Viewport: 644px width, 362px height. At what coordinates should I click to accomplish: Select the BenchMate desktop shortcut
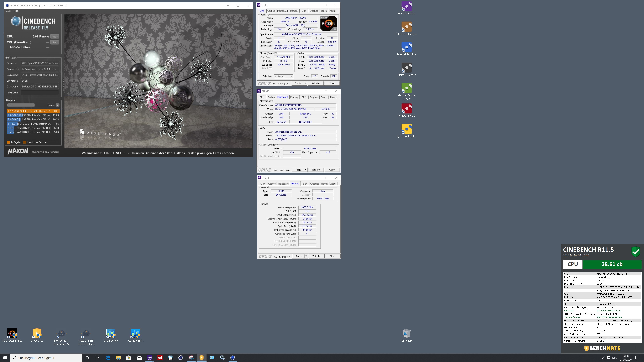[37, 335]
